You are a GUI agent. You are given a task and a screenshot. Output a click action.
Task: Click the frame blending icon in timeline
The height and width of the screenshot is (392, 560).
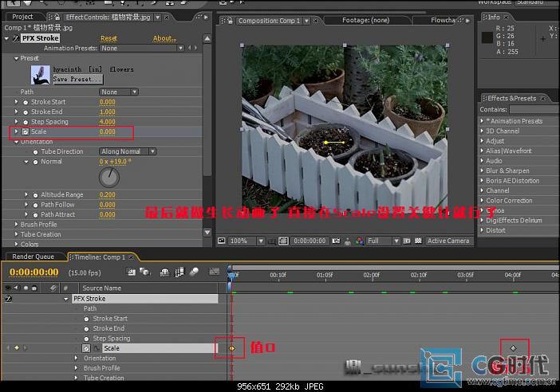(179, 272)
